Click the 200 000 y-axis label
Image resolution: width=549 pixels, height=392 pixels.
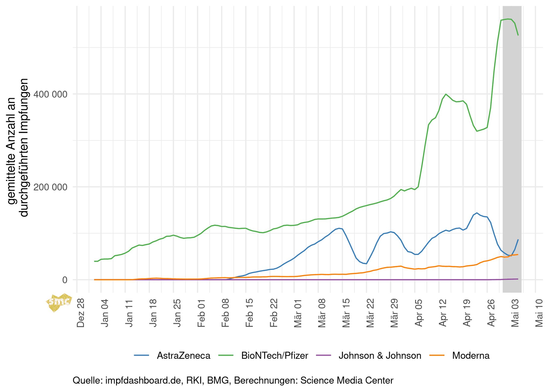[x=50, y=187]
